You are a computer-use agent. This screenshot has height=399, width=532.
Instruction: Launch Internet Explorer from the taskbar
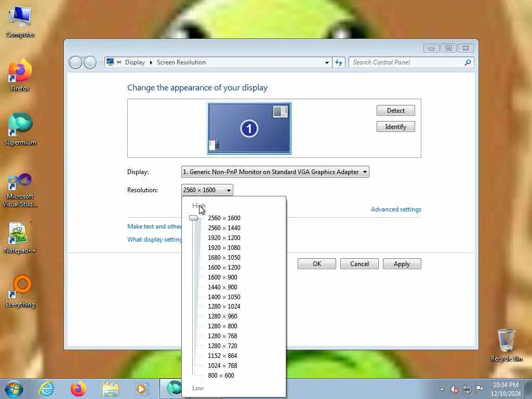click(x=46, y=389)
